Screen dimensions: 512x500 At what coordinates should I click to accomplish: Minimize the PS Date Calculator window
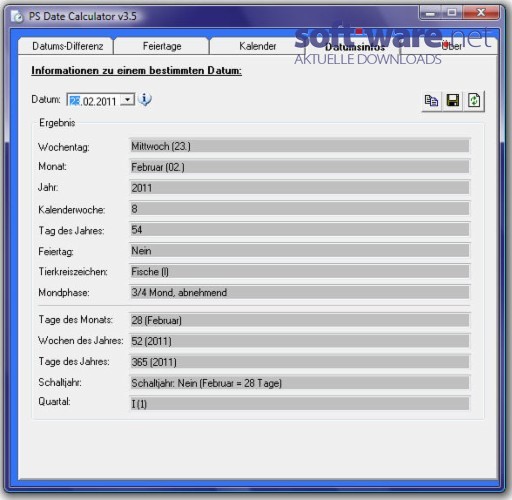point(430,13)
